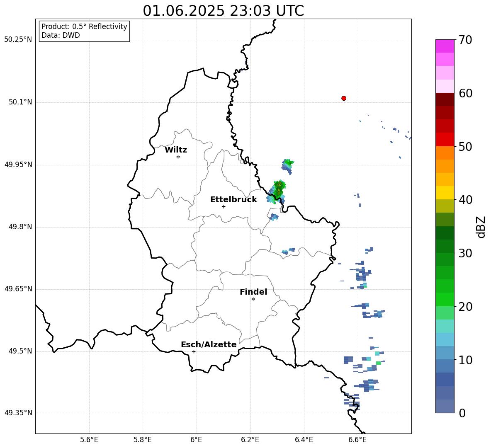
Task: Click the magenta top colorbar segment
Action: (x=445, y=46)
